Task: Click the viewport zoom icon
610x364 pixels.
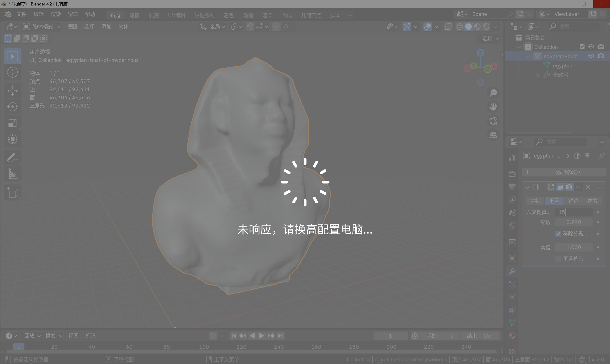Action: click(x=493, y=93)
